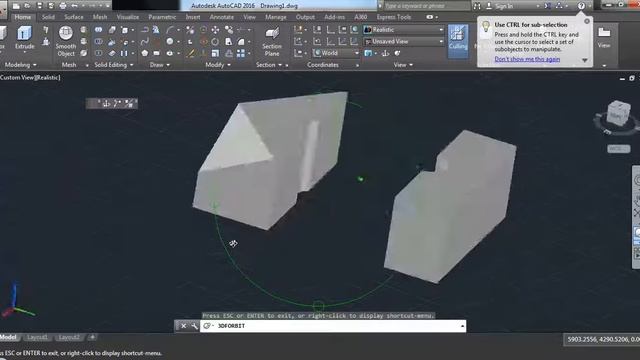Click the Open file icon in Quick Access
Viewport: 640px width, 360px height.
pyautogui.click(x=27, y=6)
